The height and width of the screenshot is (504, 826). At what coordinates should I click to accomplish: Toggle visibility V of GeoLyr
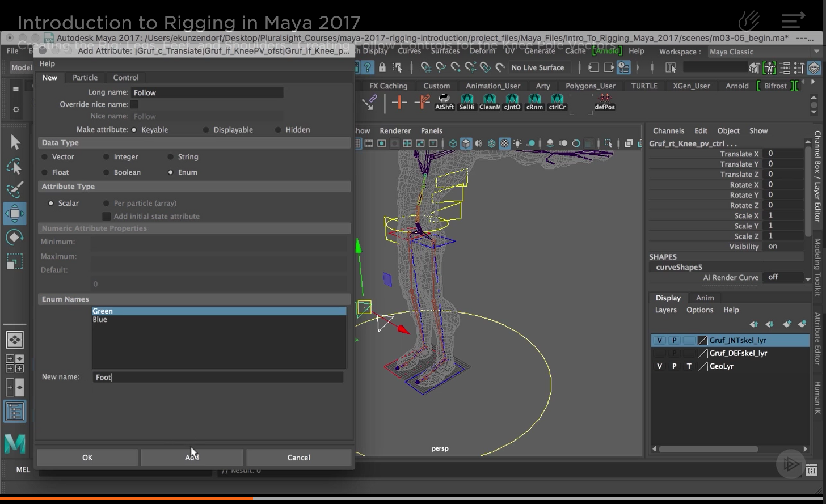point(659,366)
